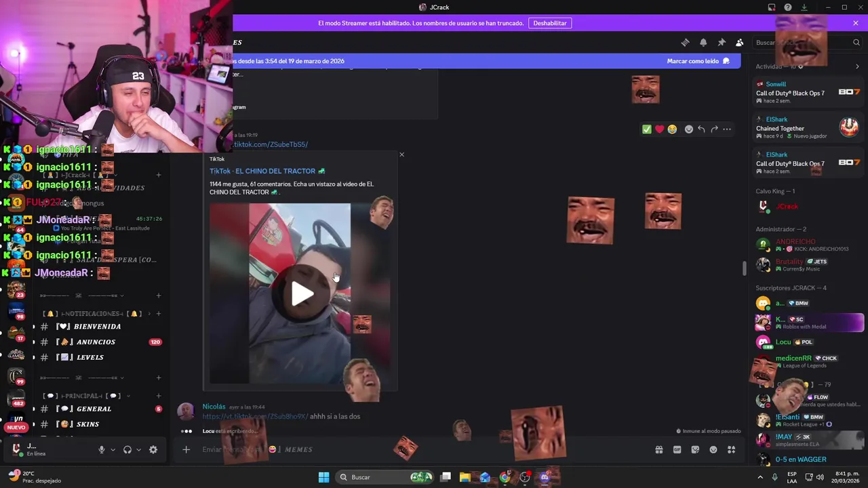868x488 pixels.
Task: Open Discord from taskbar
Action: [545, 477]
